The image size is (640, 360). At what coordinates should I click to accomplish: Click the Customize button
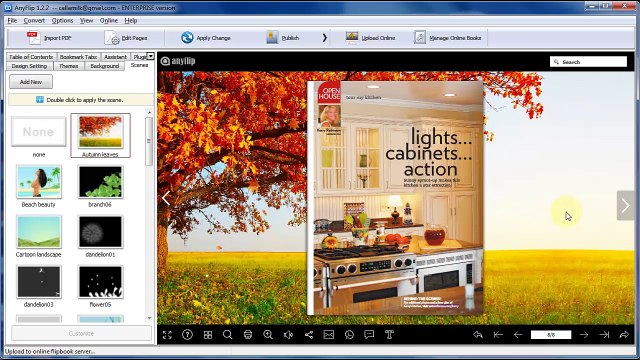pos(81,333)
